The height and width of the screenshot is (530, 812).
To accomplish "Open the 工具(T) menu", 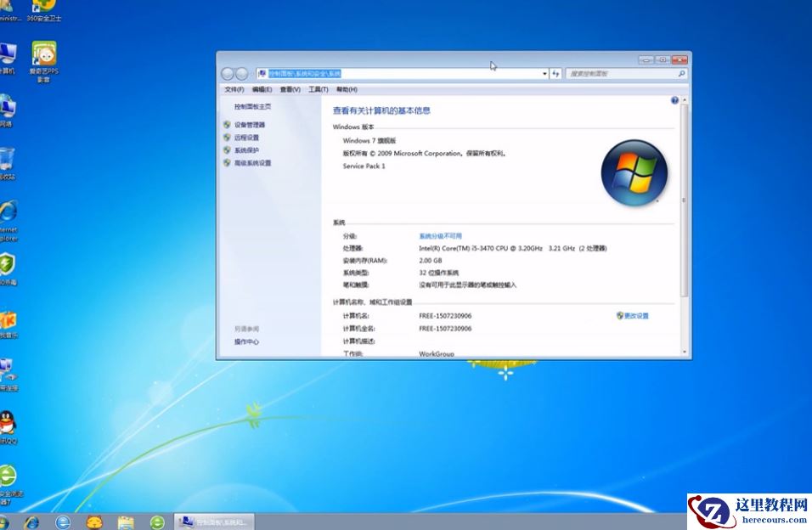I will [319, 90].
